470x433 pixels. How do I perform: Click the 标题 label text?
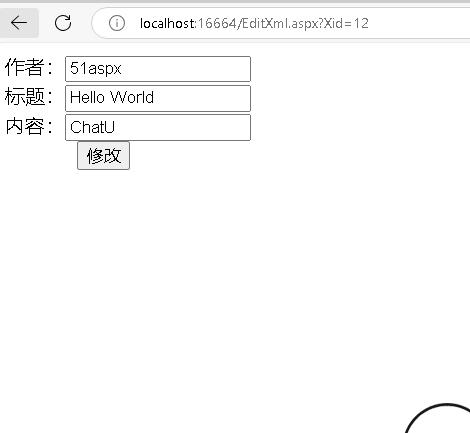coord(25,97)
